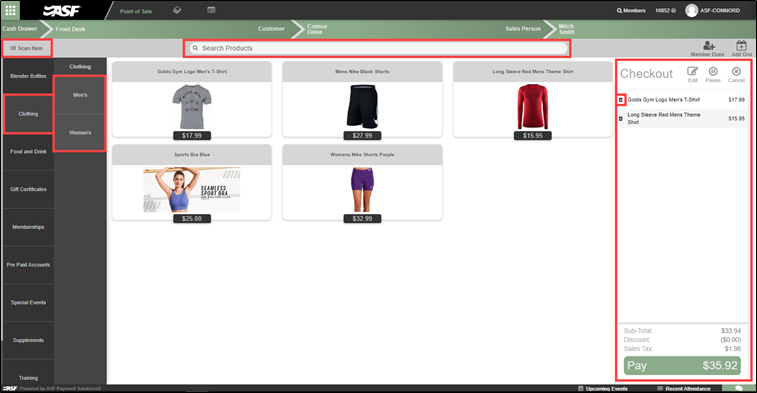Click the Member Dues icon

707,49
